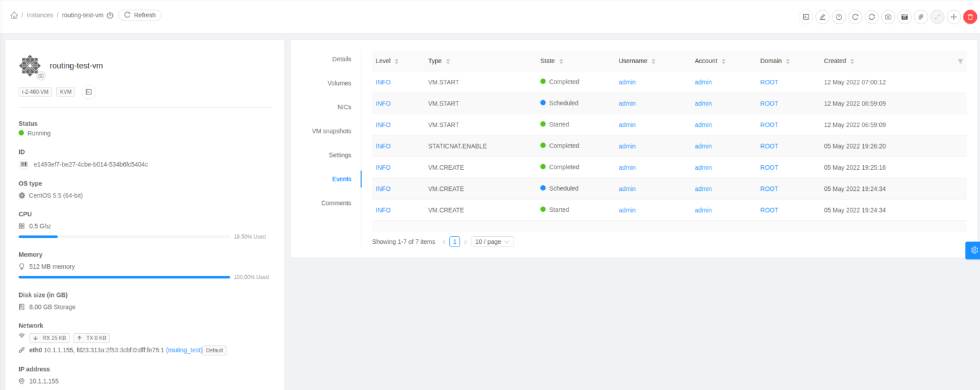
Task: Select page 1 in the events pagination
Action: 454,241
